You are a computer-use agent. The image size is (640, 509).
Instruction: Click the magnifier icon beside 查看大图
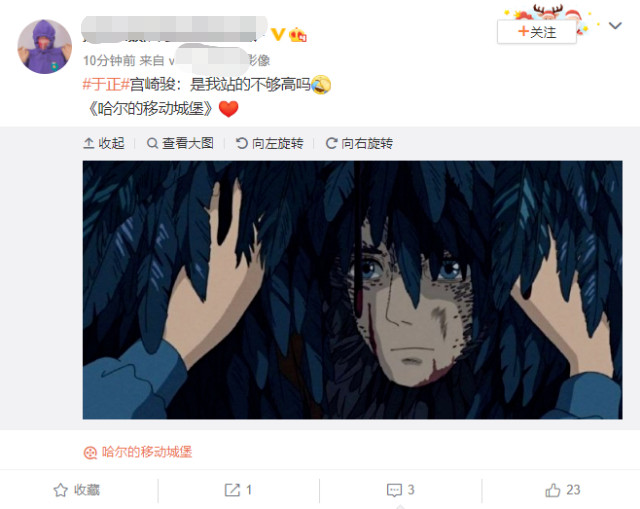(x=152, y=143)
